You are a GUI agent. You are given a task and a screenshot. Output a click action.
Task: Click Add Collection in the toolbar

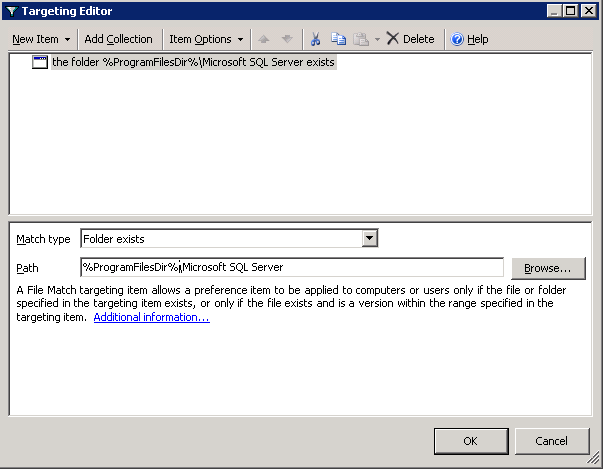tap(118, 39)
